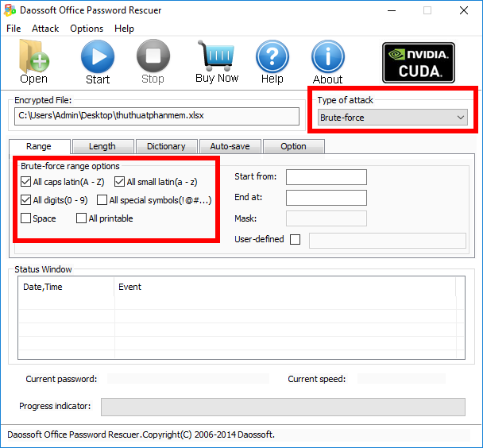Uncheck All digits(0 - 9)

pos(26,200)
